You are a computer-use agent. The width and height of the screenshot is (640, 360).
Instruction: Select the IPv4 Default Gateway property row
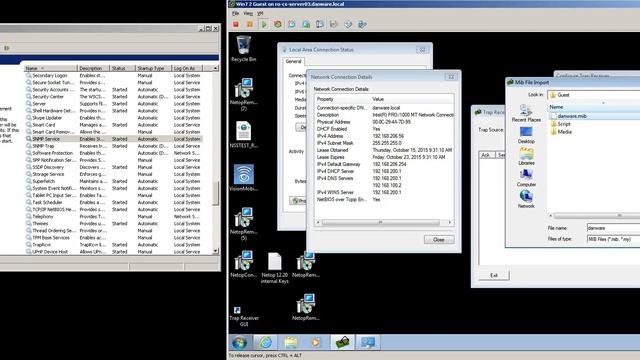point(384,164)
